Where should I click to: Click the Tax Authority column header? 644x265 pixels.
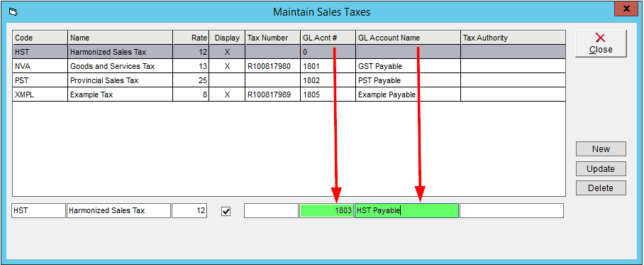pos(513,38)
